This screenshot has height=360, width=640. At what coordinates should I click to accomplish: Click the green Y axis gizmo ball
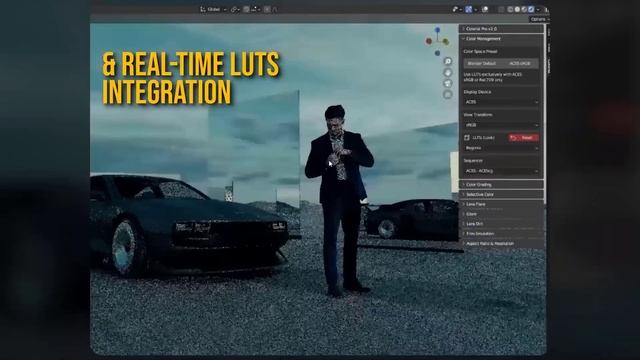tap(446, 41)
